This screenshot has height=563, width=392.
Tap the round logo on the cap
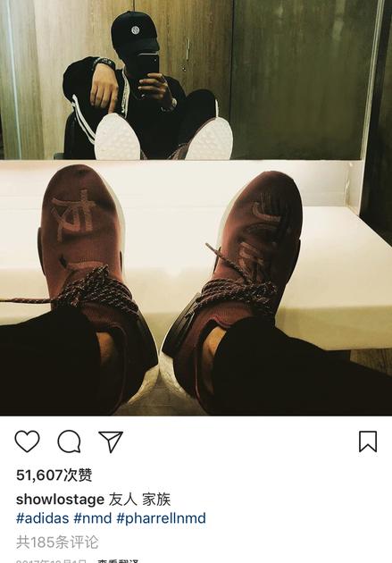click(136, 29)
